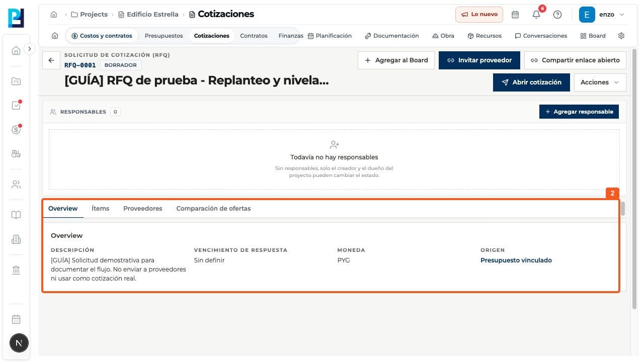Open Finanzas in the project nav

pyautogui.click(x=290, y=36)
